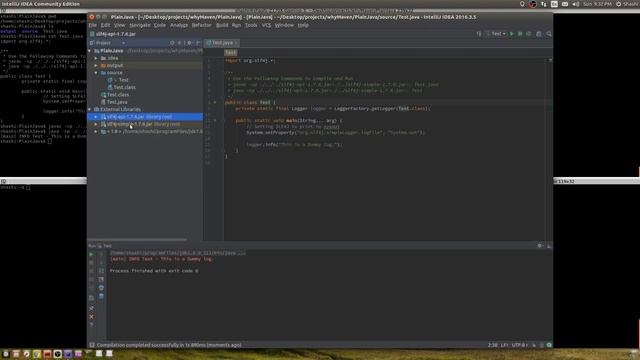The width and height of the screenshot is (640, 360).
Task: Toggle scroll to end in Run console
Action: point(101,280)
